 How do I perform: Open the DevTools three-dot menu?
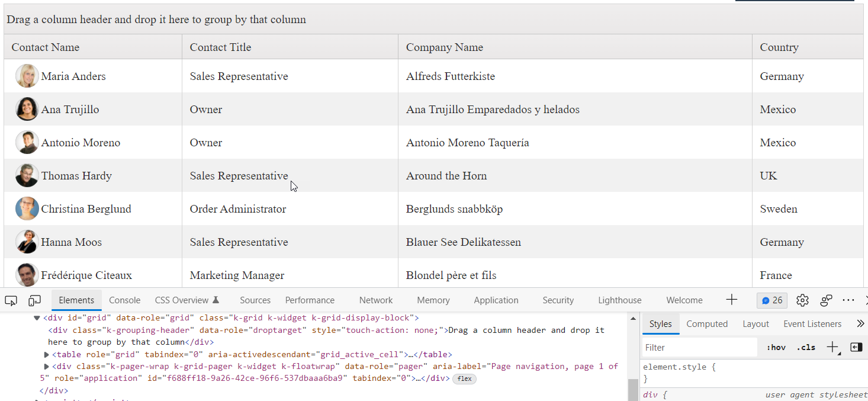point(848,300)
